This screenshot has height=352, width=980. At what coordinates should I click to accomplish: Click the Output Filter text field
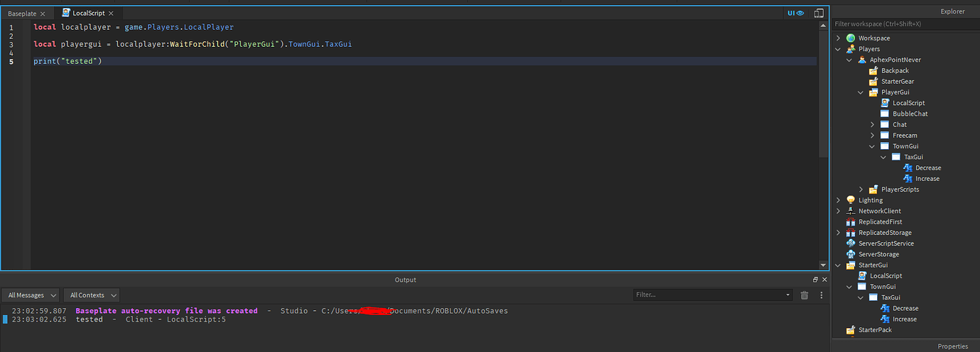pos(709,295)
